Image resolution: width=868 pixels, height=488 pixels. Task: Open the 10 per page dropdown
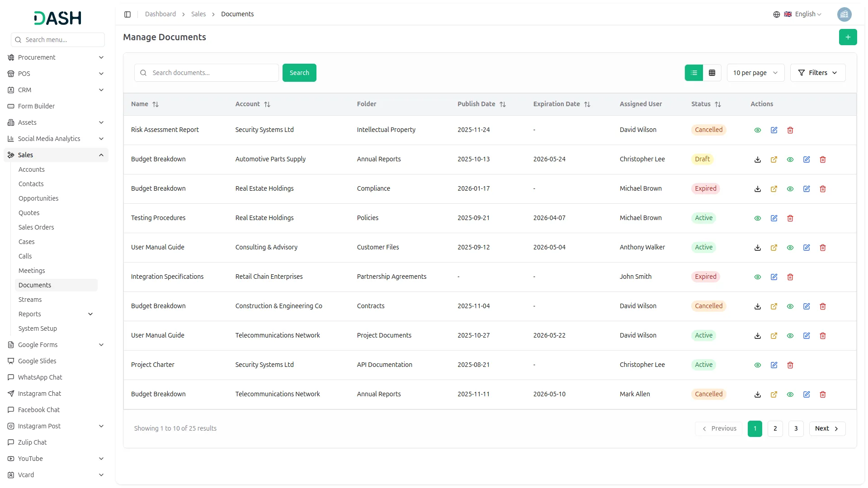[755, 73]
